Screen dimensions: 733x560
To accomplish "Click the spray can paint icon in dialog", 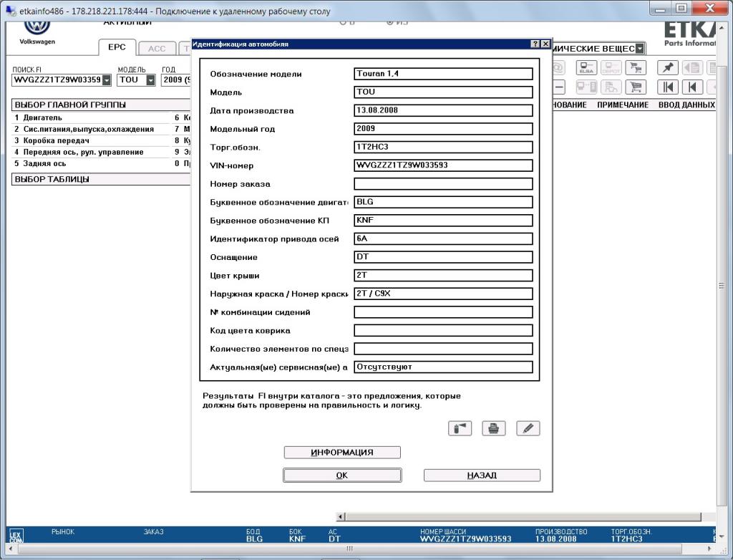I will (x=460, y=428).
